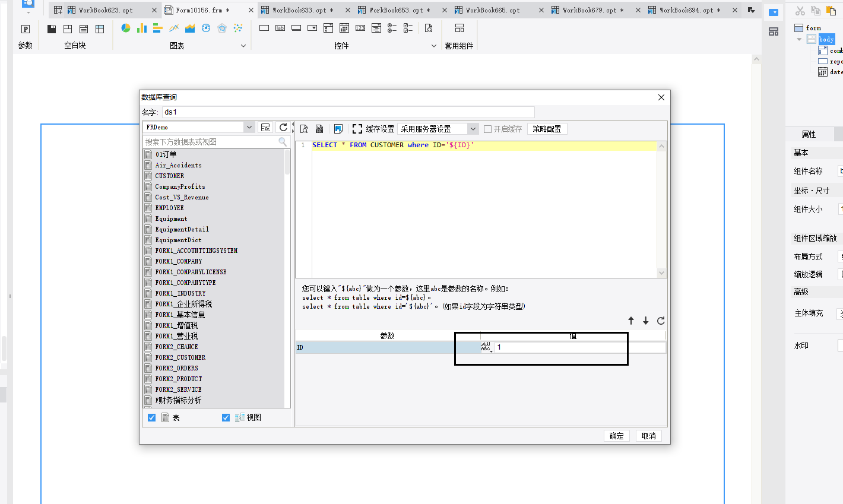Click the ID parameter value field
843x504 pixels.
(580, 347)
